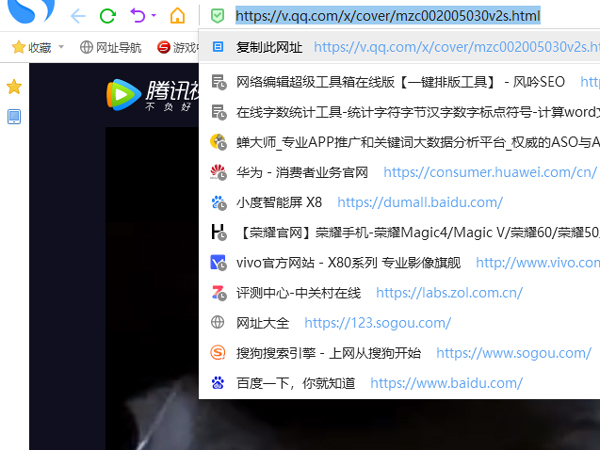Open the sidebar panel icon below star

click(14, 117)
